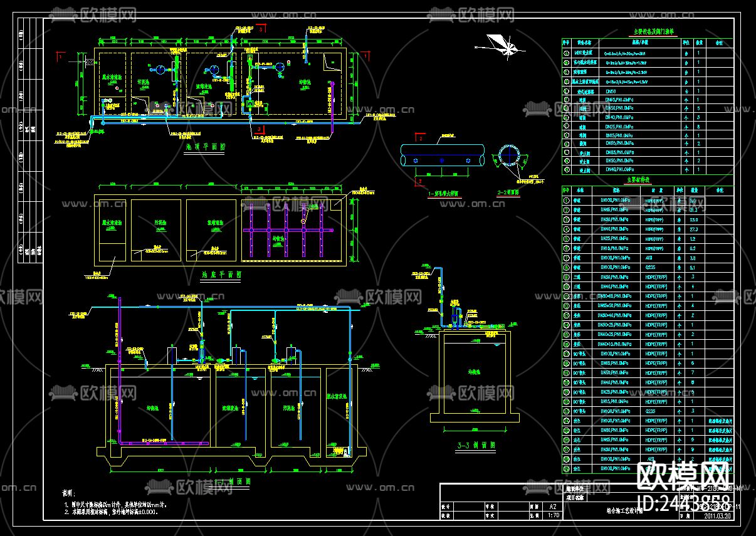Click the 污泥池 label in lower long section
Image resolution: width=756 pixels, height=536 pixels.
click(x=289, y=408)
